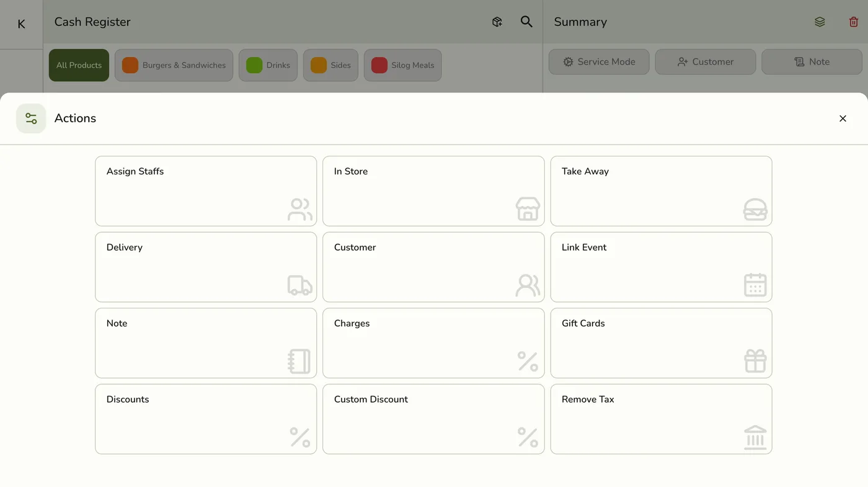Click the burger icon on Take Away
Screen dimensions: 868x487
(x=755, y=210)
